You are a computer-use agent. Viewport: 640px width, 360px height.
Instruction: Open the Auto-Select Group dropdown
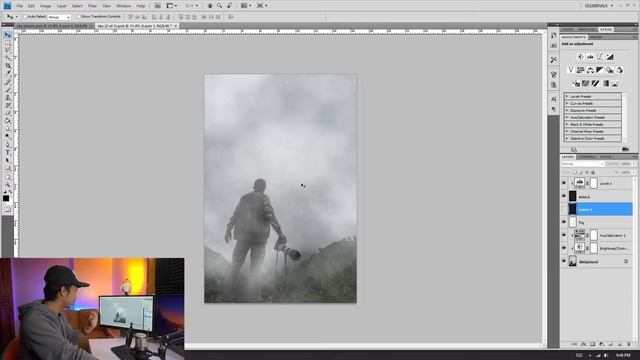tap(59, 17)
